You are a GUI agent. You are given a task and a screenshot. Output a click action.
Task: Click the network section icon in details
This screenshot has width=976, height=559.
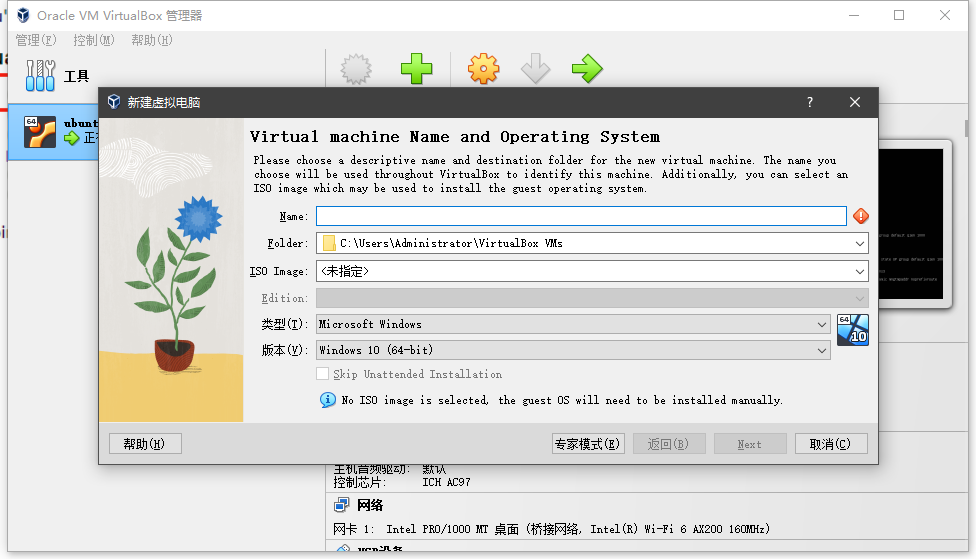click(341, 505)
